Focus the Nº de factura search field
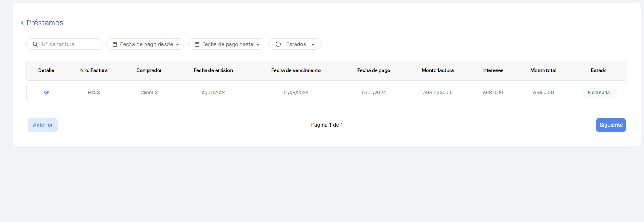This screenshot has height=222, width=644. tap(69, 44)
